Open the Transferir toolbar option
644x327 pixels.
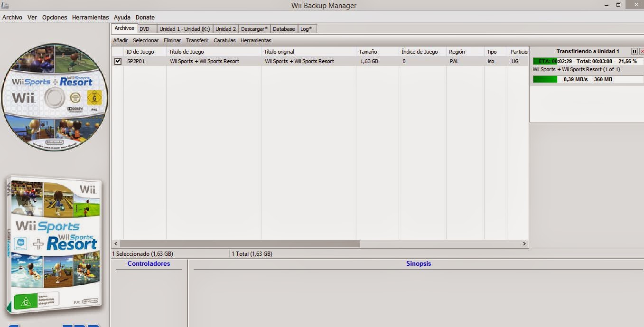(x=196, y=40)
